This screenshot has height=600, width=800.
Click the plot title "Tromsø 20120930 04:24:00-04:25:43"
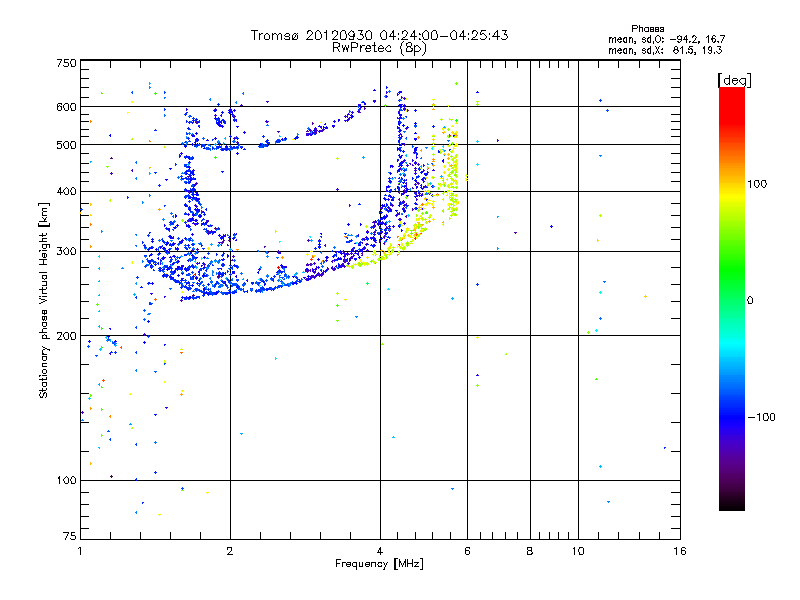[x=379, y=35]
